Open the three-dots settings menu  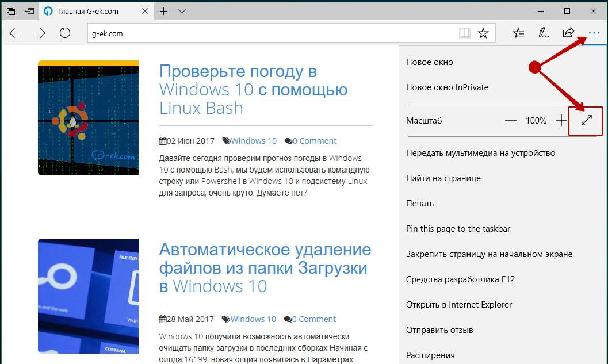594,33
